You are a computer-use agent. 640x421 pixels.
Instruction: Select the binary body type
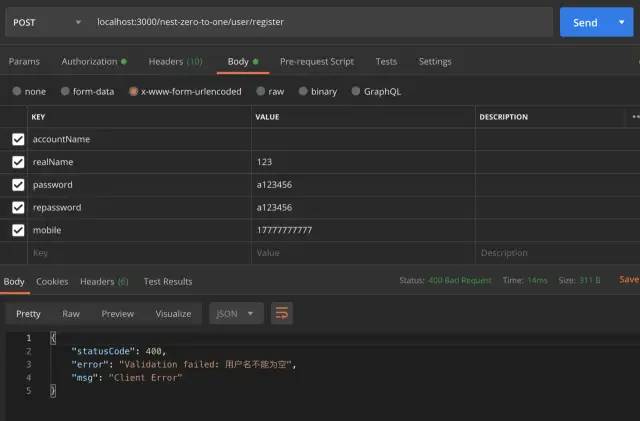click(x=303, y=91)
